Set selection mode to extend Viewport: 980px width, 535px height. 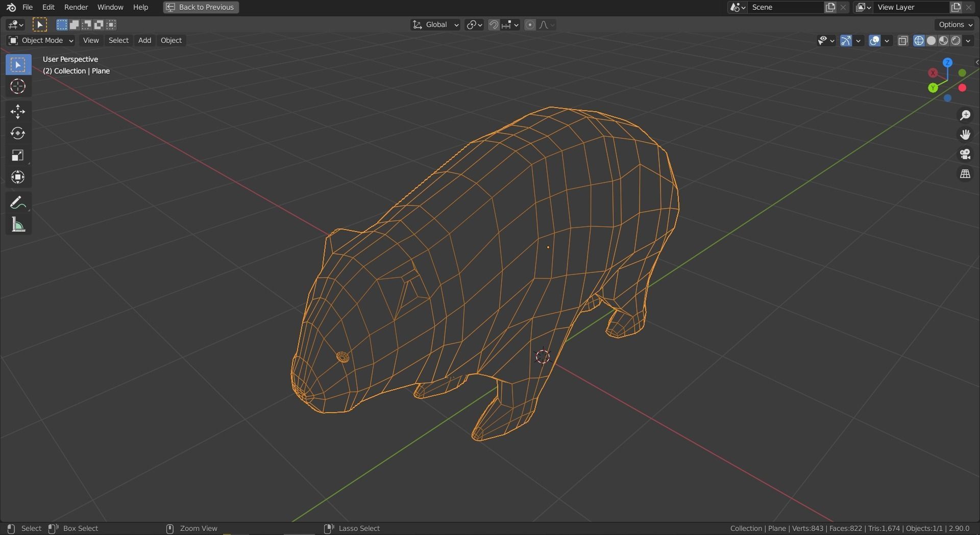click(74, 24)
